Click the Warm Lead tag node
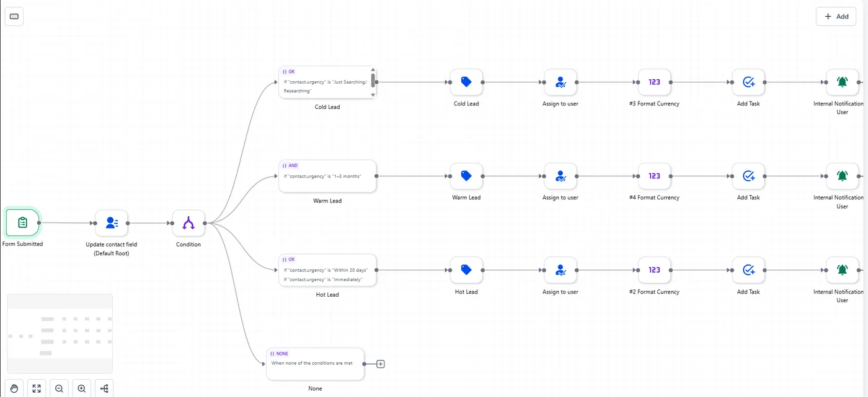The width and height of the screenshot is (868, 397). (x=466, y=176)
